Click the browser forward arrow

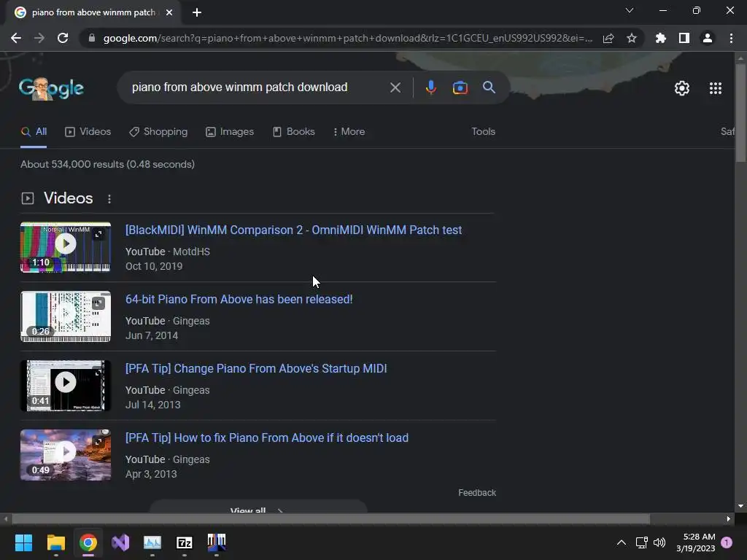pyautogui.click(x=39, y=38)
